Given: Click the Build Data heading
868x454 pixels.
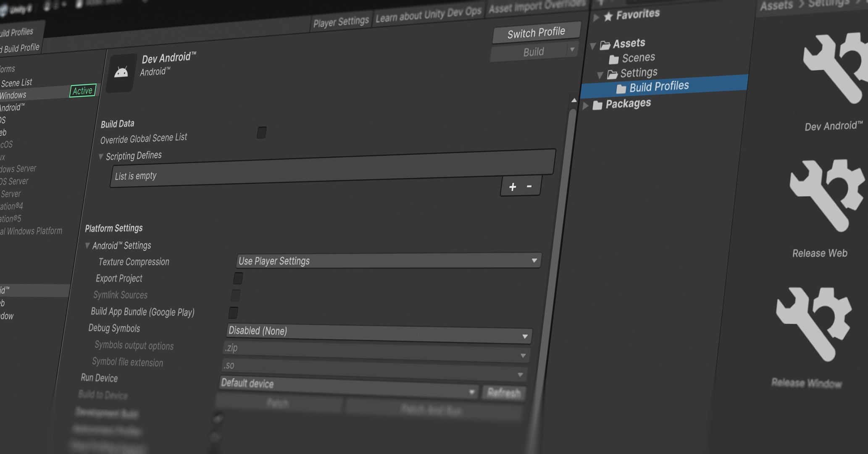Looking at the screenshot, I should 118,124.
